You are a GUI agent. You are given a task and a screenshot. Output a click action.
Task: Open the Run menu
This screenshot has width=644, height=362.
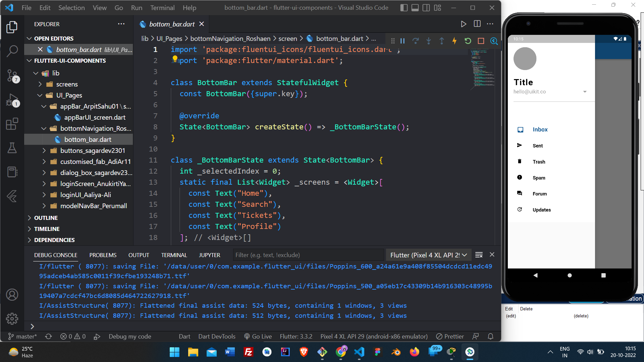coord(136,7)
